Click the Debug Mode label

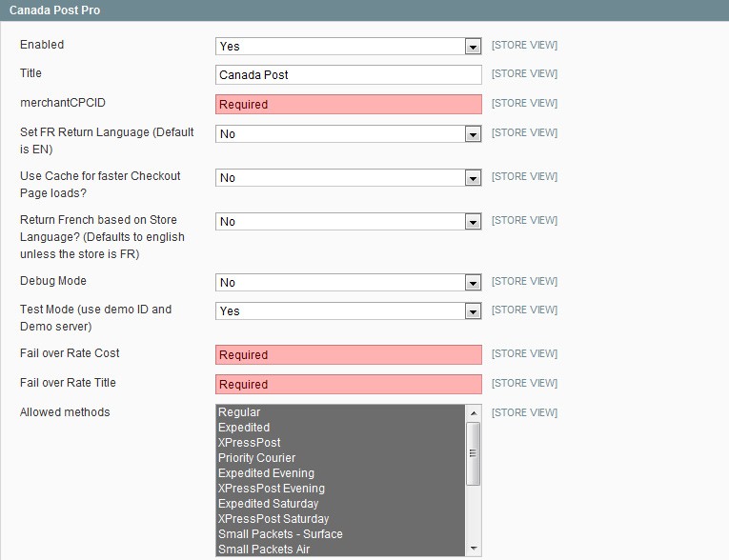pos(53,281)
